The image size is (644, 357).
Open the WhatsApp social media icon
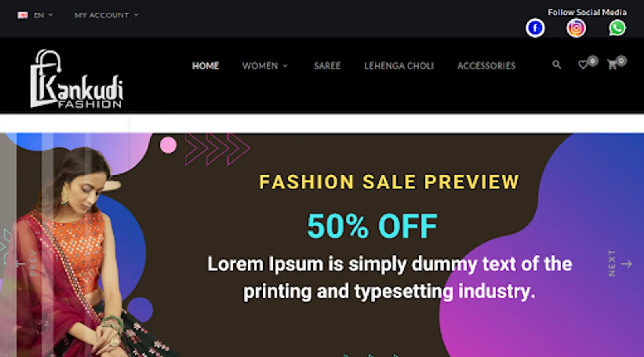pos(617,28)
